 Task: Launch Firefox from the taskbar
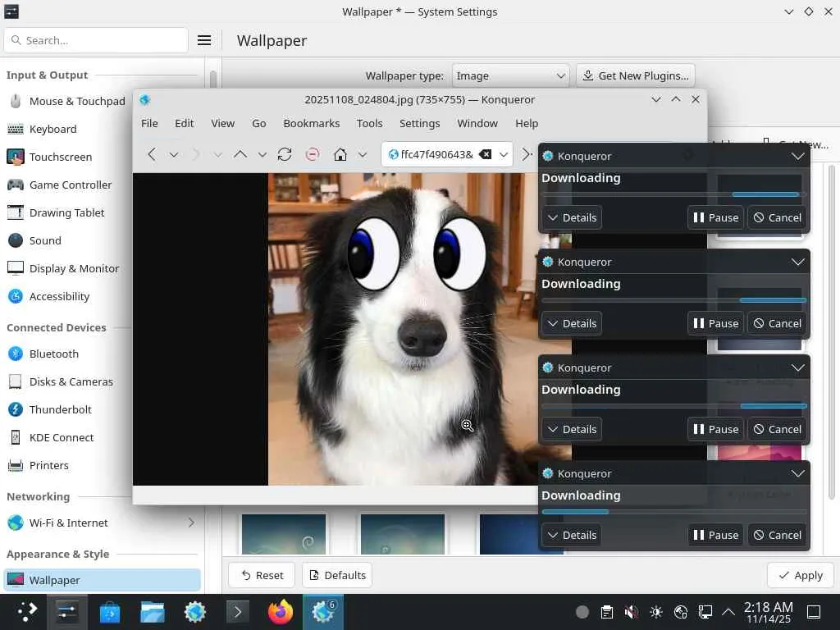click(x=281, y=612)
